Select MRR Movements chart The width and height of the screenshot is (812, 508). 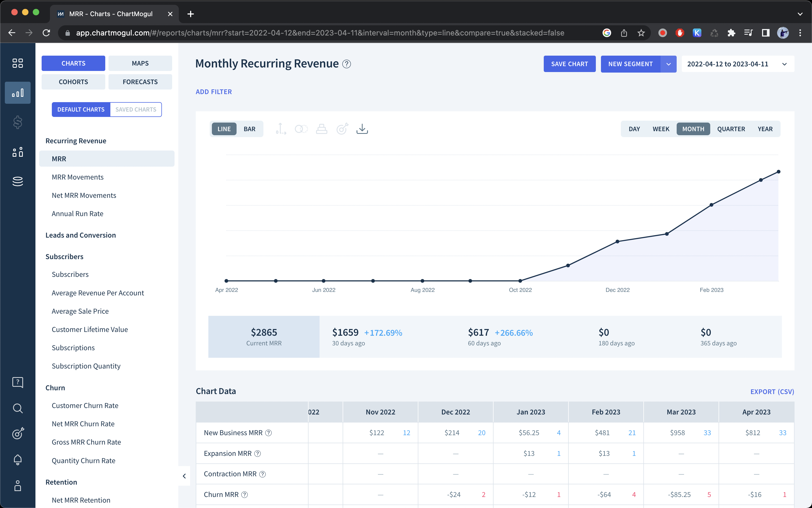point(78,177)
